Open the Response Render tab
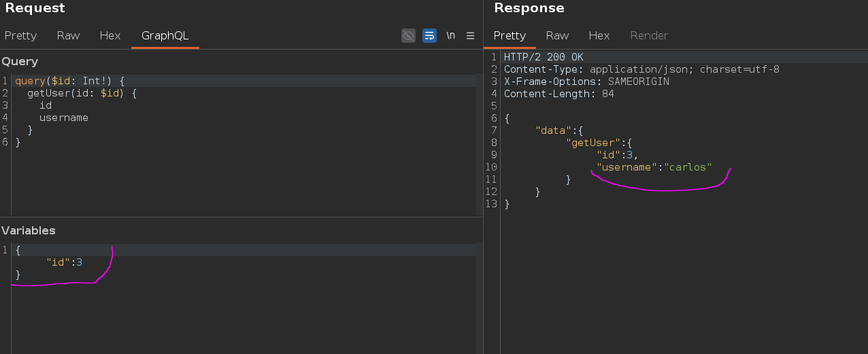 coord(649,35)
